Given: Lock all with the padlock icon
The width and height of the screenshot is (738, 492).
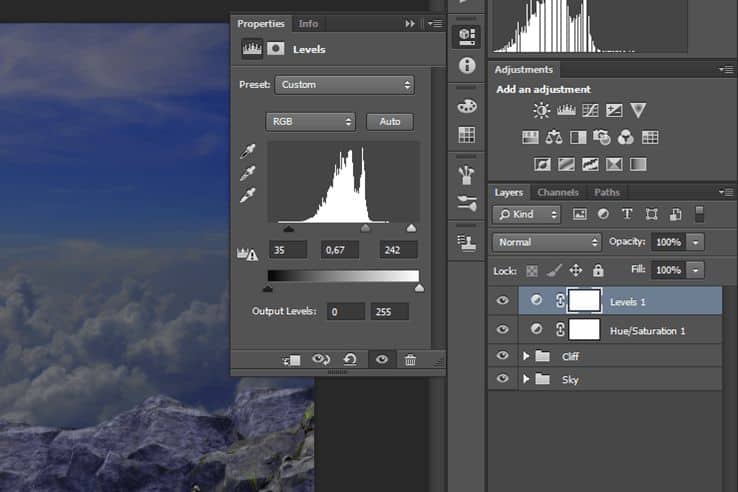Looking at the screenshot, I should coord(598,270).
